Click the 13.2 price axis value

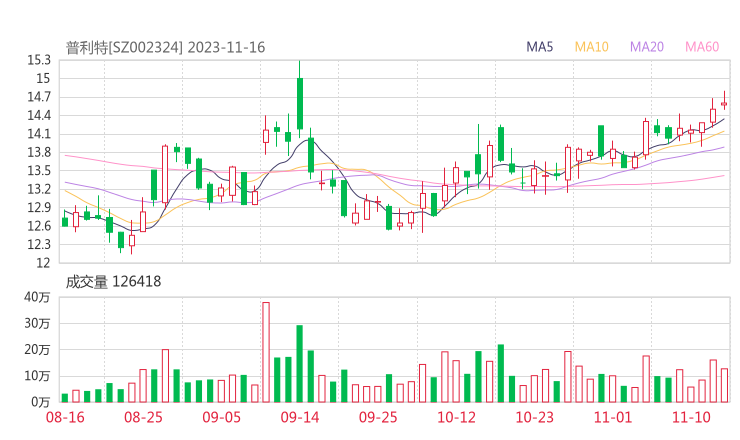tap(39, 189)
